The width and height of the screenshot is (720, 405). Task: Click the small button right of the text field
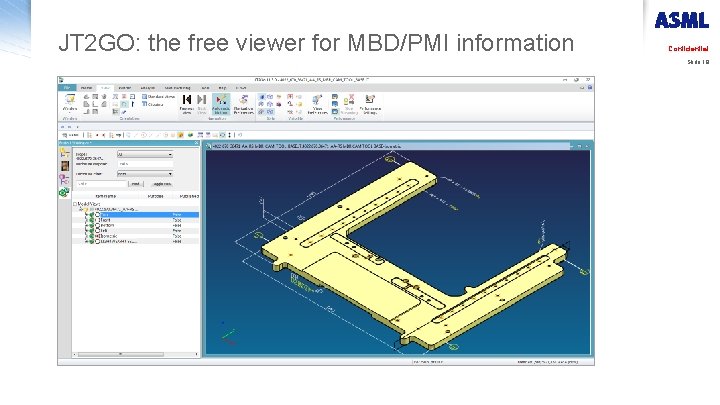[136, 184]
